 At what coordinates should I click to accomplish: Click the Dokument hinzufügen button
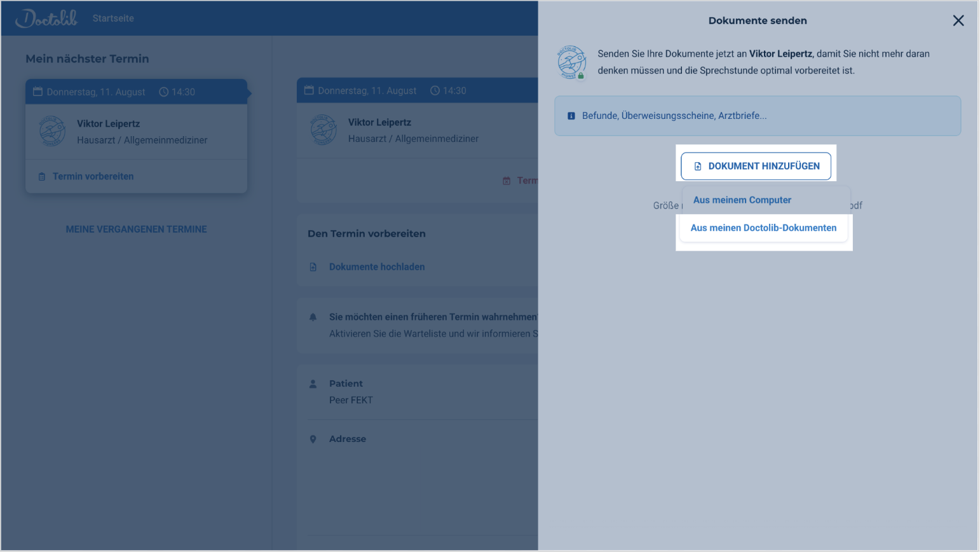[756, 166]
